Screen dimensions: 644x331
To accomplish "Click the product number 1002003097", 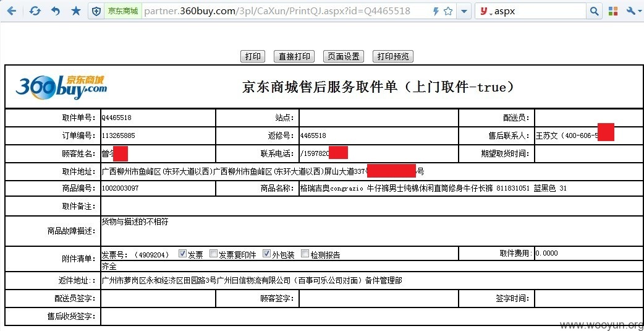I will pos(120,188).
